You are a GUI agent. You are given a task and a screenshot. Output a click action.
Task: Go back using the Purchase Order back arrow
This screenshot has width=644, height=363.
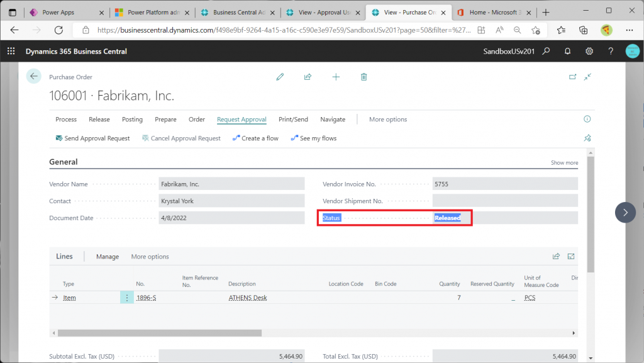point(34,76)
